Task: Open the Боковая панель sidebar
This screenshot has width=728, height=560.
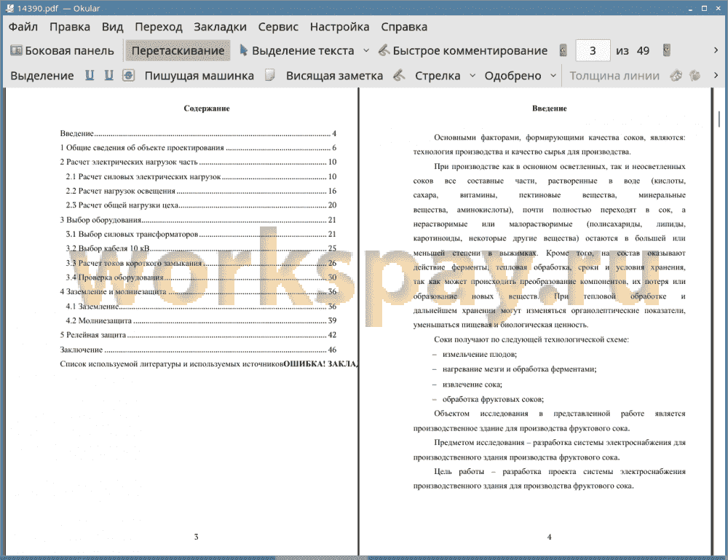Action: click(x=62, y=51)
